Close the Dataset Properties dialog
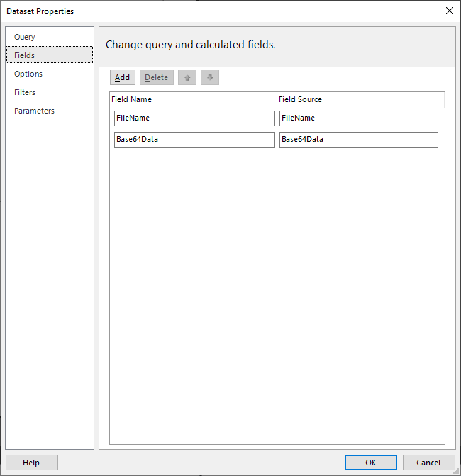 tap(450, 11)
